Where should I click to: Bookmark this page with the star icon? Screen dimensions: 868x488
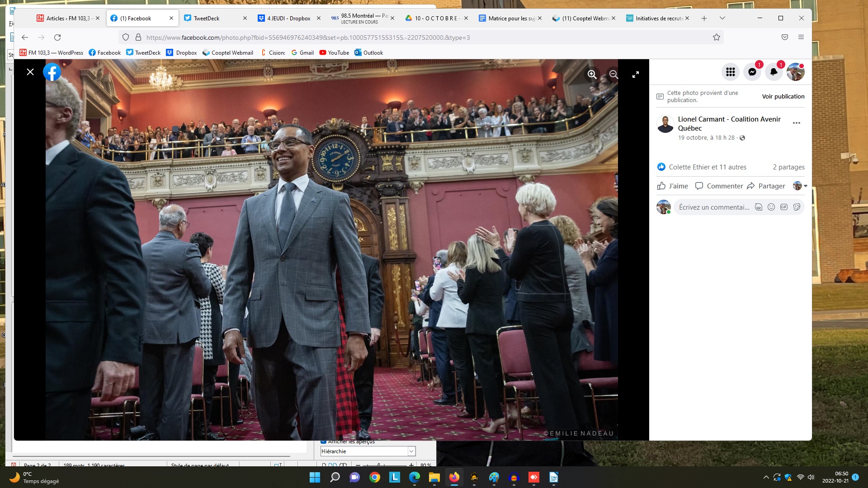(716, 38)
